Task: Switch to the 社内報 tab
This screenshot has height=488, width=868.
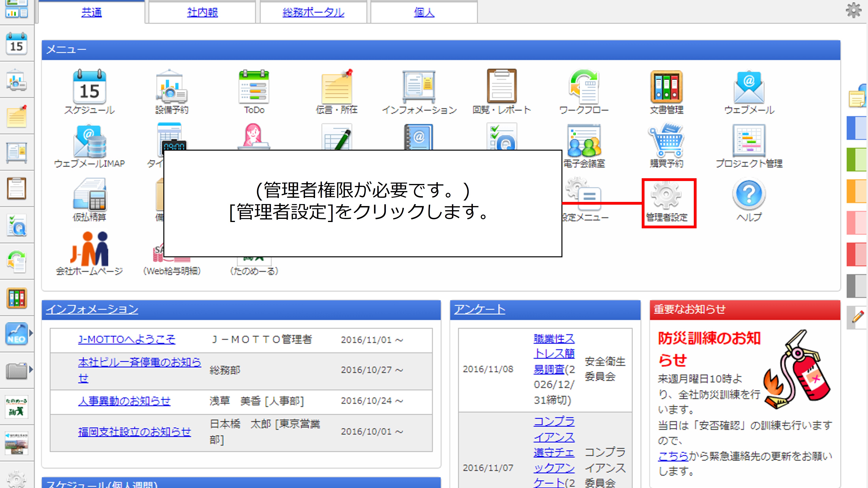Action: pos(202,12)
